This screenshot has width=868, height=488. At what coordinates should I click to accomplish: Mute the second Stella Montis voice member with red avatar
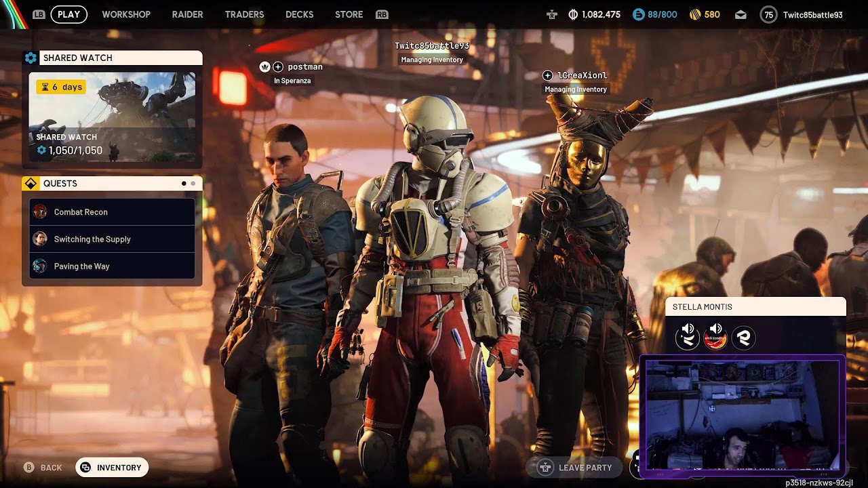715,338
